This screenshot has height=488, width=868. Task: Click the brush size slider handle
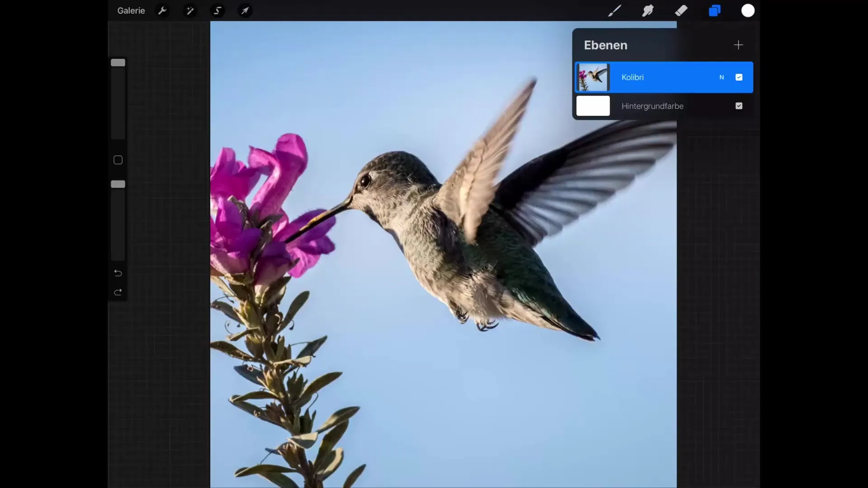(x=118, y=63)
